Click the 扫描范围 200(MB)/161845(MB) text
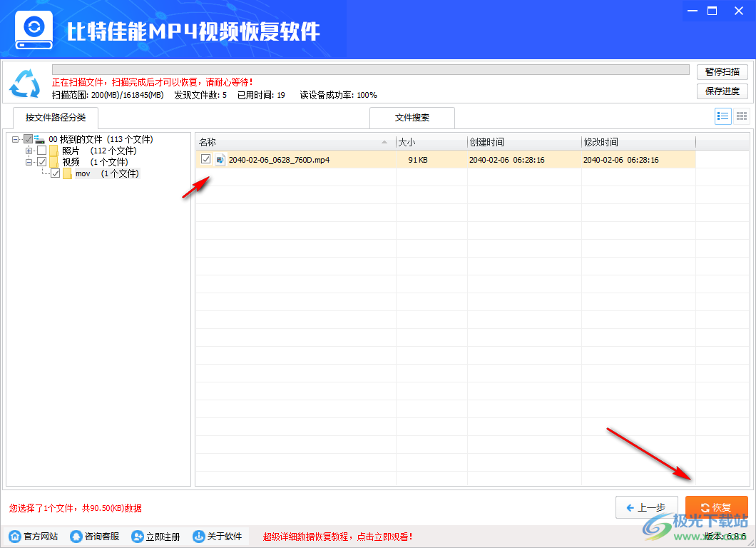This screenshot has height=548, width=756. click(108, 95)
